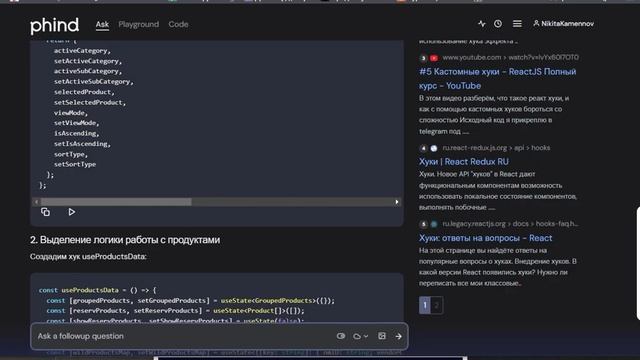Run the first code block

[x=71, y=212]
